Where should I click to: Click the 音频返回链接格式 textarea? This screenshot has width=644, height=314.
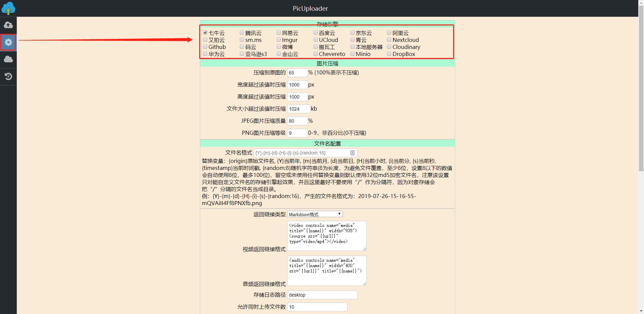tap(327, 271)
